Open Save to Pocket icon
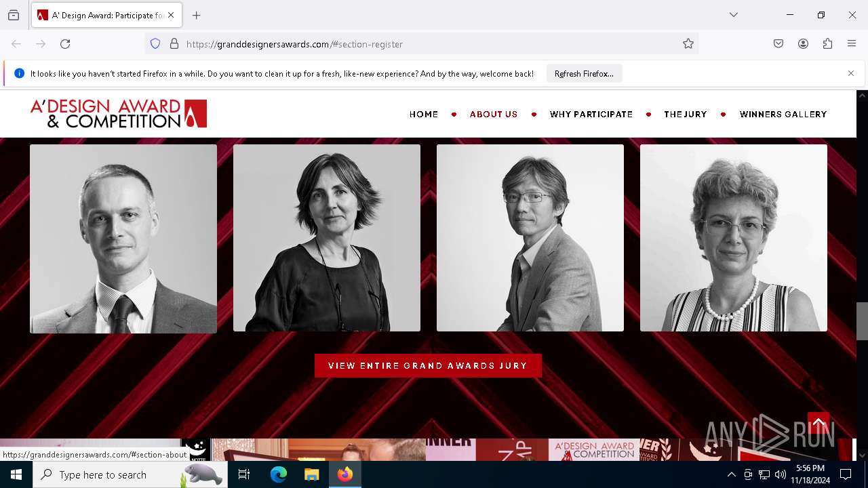 (x=778, y=44)
